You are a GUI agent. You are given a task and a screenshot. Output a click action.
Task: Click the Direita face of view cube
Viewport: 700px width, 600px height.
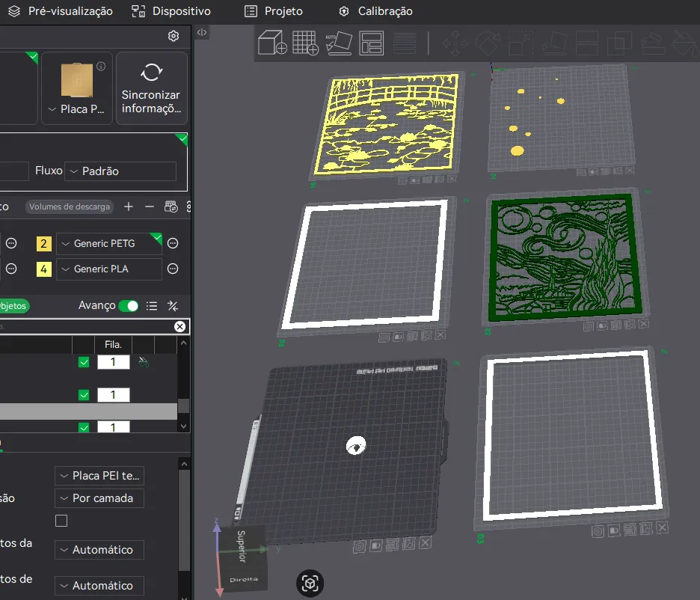(244, 580)
